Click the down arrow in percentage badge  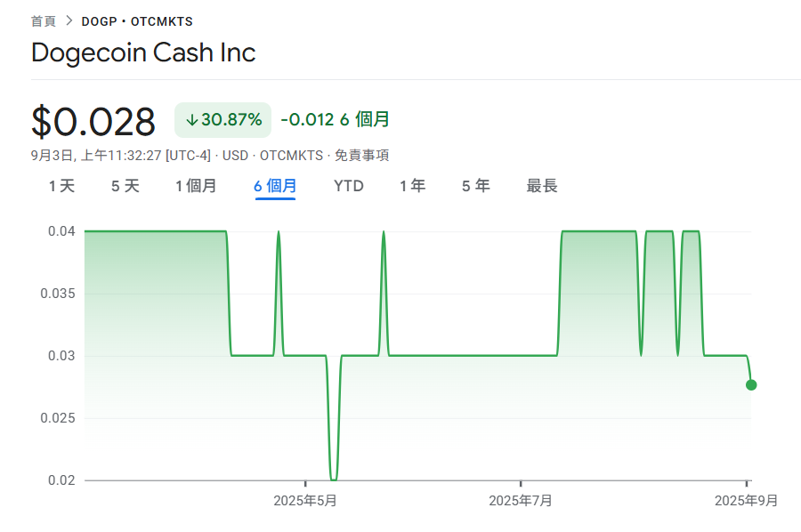191,120
